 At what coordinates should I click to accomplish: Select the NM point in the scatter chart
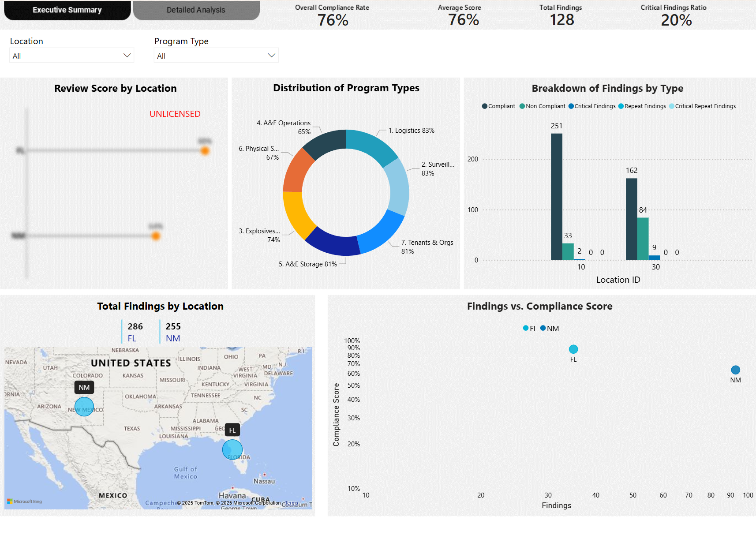735,370
